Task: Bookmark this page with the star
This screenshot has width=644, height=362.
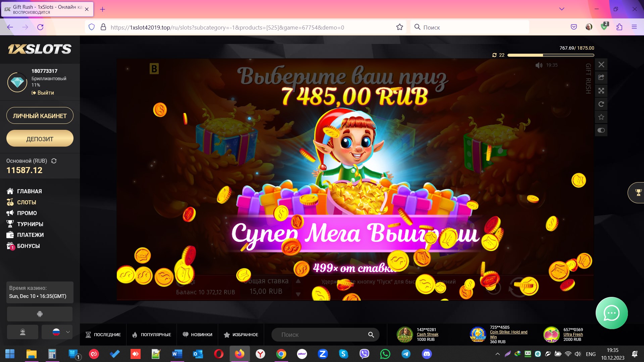Action: click(x=399, y=27)
